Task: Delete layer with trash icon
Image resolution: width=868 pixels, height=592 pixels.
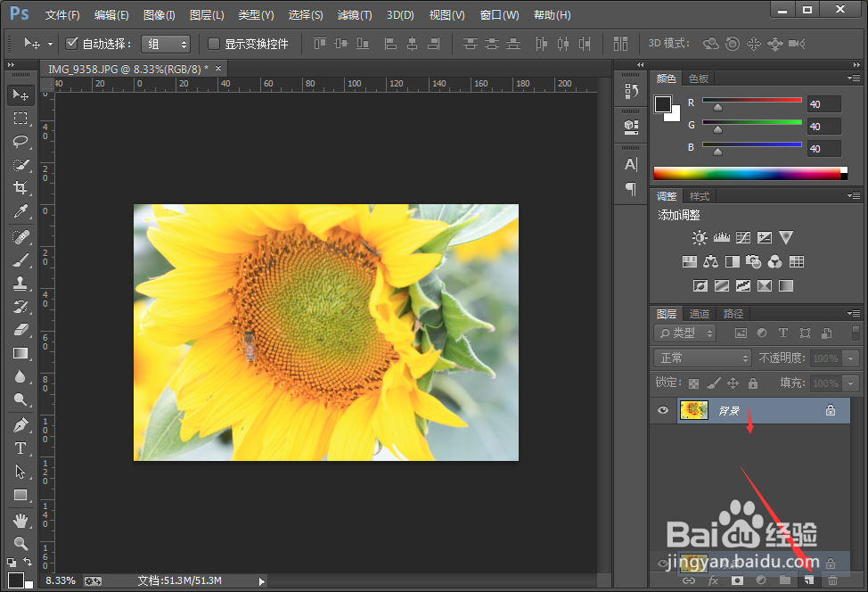Action: [832, 580]
